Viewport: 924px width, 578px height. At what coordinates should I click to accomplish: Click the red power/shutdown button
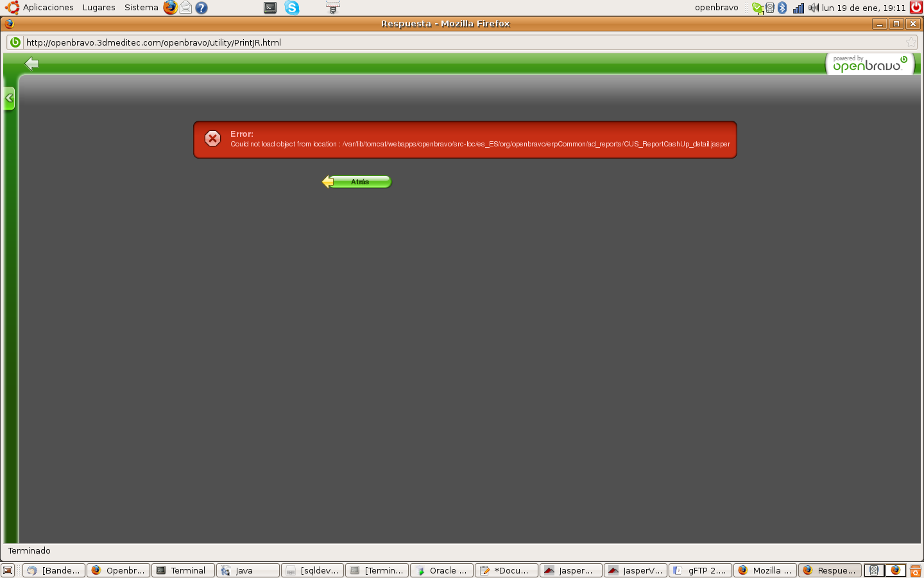click(916, 8)
